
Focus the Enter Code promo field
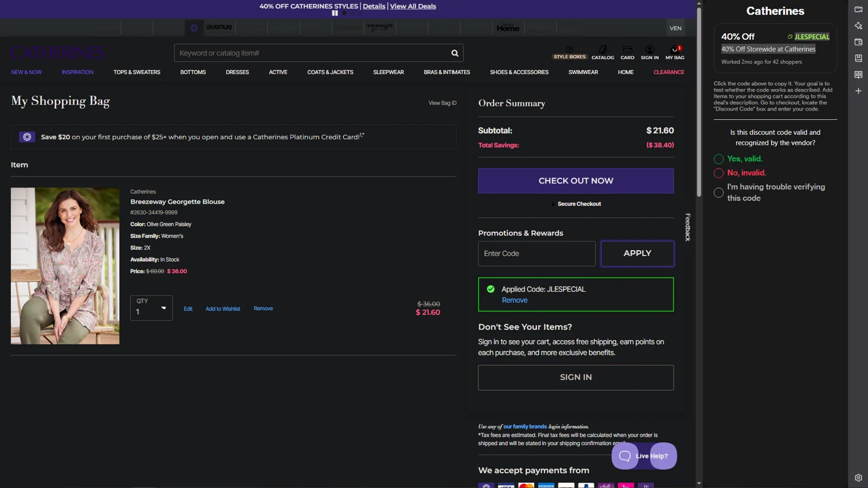(536, 254)
